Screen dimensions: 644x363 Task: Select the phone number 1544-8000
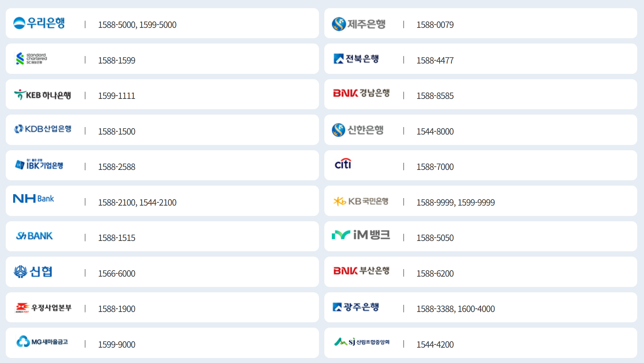tap(435, 131)
